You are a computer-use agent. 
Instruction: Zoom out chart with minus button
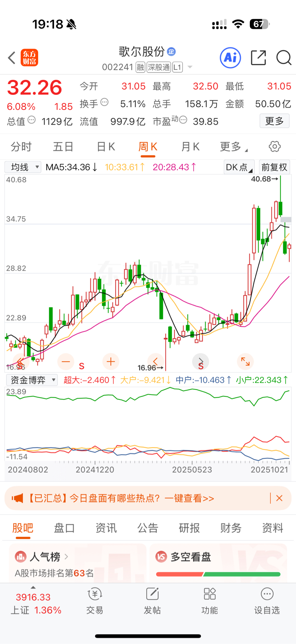(x=66, y=362)
